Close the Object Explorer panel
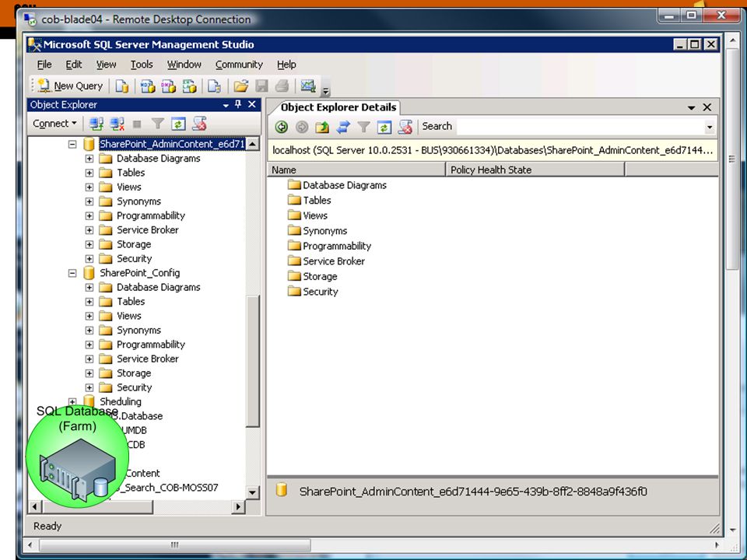The width and height of the screenshot is (747, 560). point(252,104)
